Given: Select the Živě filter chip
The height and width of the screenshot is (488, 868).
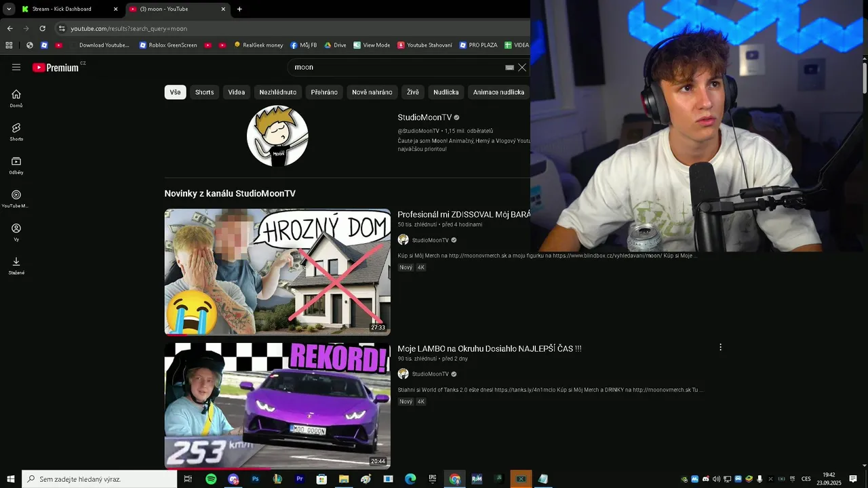Looking at the screenshot, I should pos(413,92).
